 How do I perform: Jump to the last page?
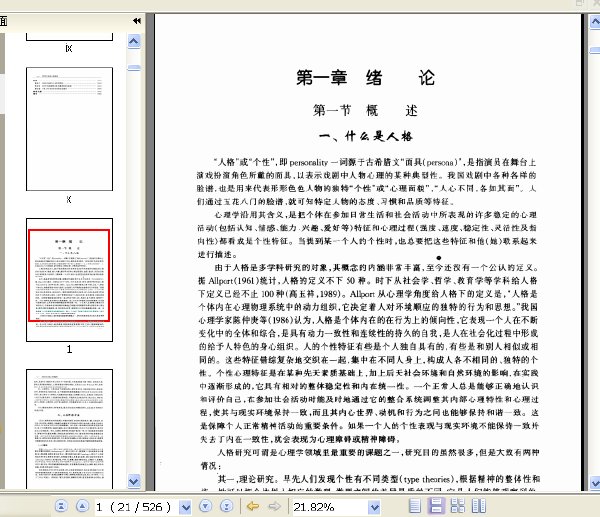[x=227, y=506]
